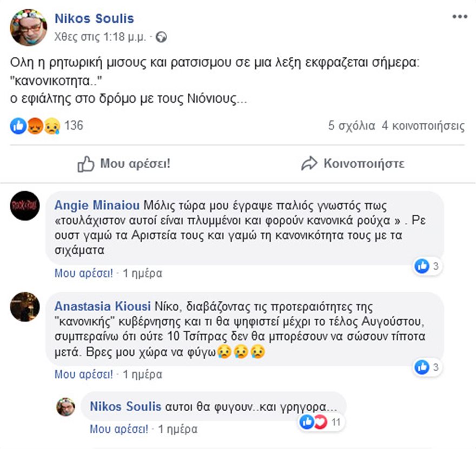This screenshot has width=476, height=449.
Task: Like Angie Minaiou's comment
Action: pyautogui.click(x=83, y=273)
